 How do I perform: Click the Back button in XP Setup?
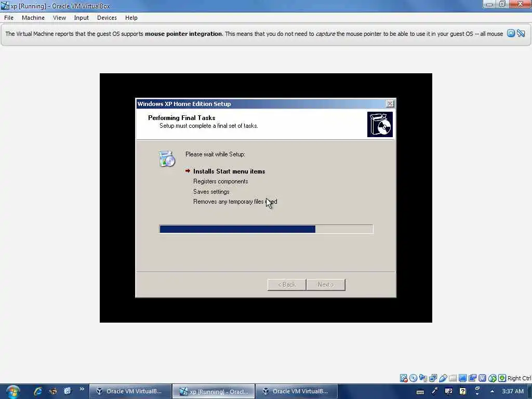coord(287,285)
